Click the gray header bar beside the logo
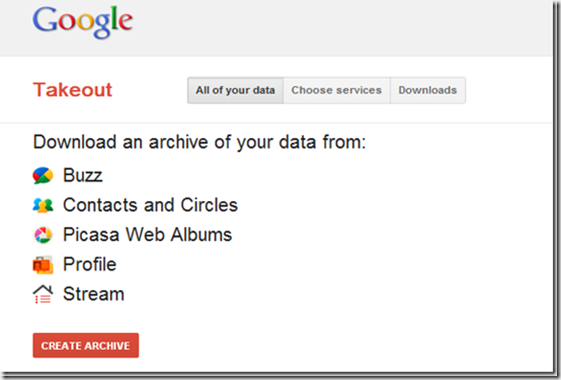The image size is (561, 380). pyautogui.click(x=340, y=28)
